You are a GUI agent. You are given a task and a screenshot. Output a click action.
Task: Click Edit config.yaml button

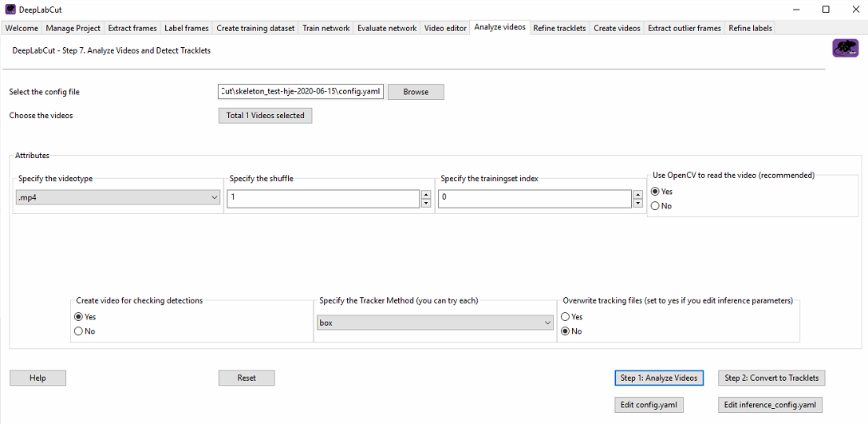(x=649, y=405)
